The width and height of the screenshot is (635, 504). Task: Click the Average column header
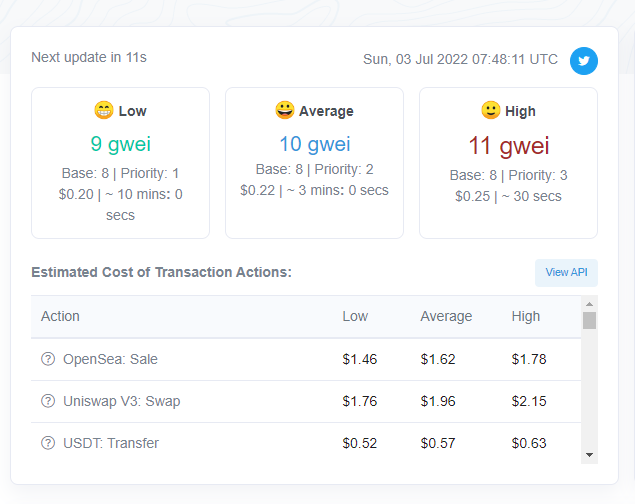pyautogui.click(x=446, y=316)
